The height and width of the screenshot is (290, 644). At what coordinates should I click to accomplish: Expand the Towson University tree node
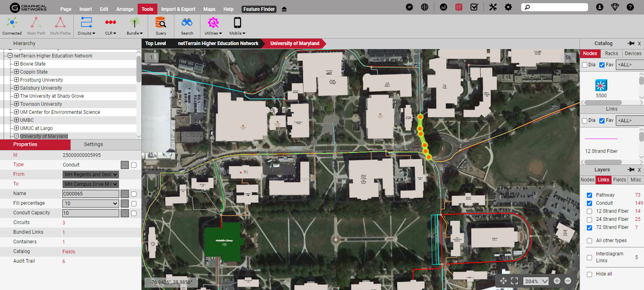pos(17,104)
